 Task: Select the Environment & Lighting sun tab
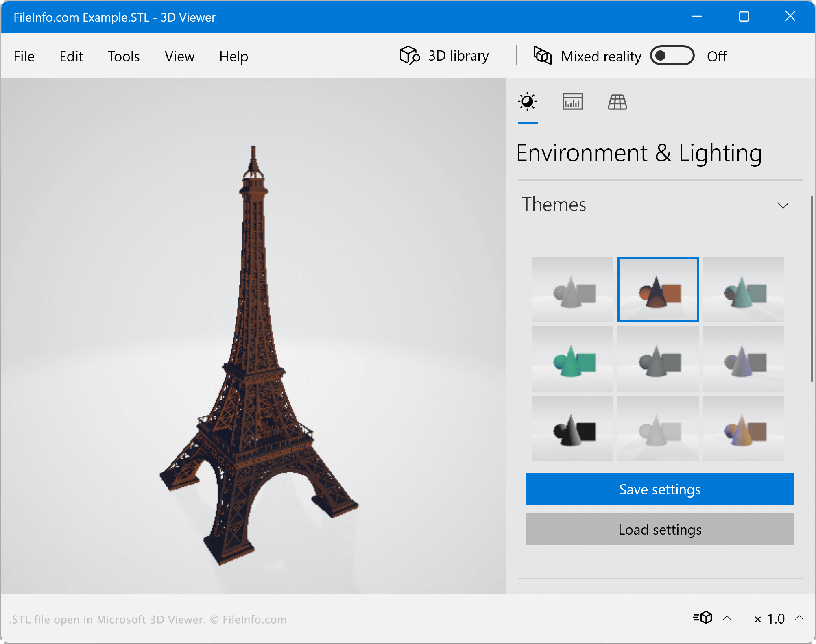(528, 102)
